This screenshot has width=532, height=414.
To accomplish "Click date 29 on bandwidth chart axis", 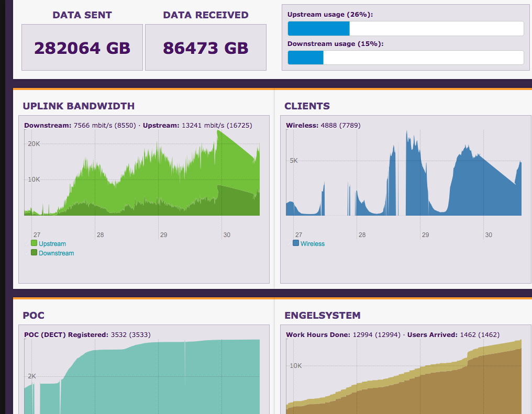I will 164,234.
